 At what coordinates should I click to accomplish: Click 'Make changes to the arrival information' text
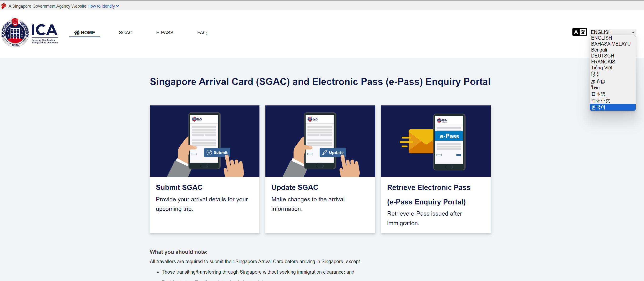[x=308, y=204]
